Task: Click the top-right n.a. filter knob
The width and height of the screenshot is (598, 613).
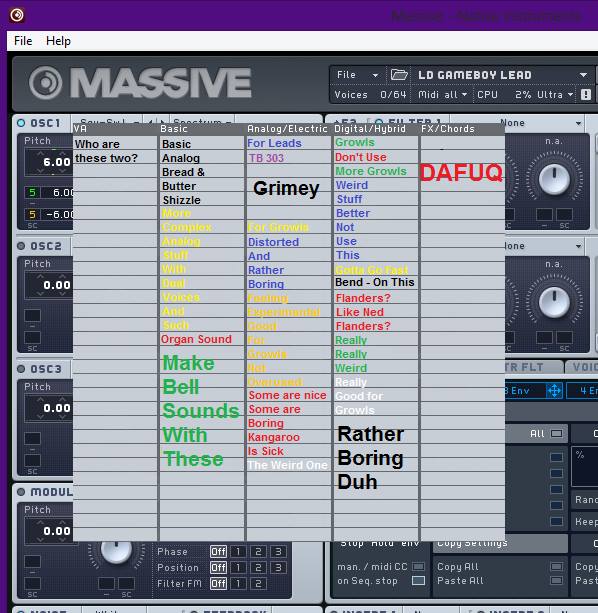Action: click(554, 179)
